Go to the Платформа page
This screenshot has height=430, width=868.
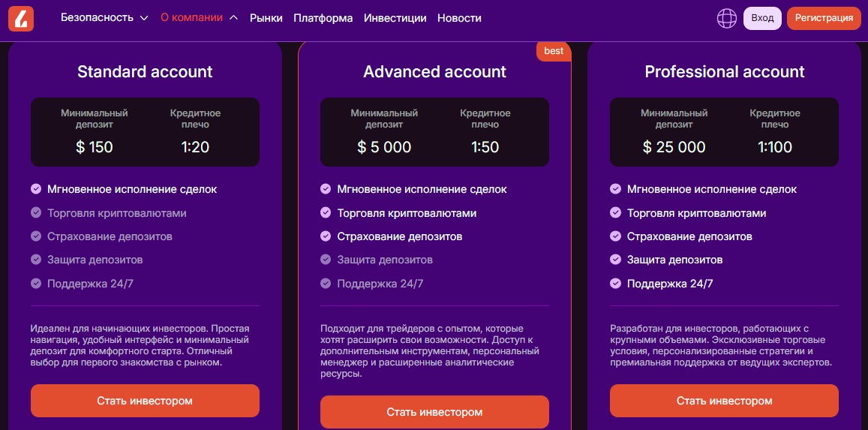coord(323,18)
